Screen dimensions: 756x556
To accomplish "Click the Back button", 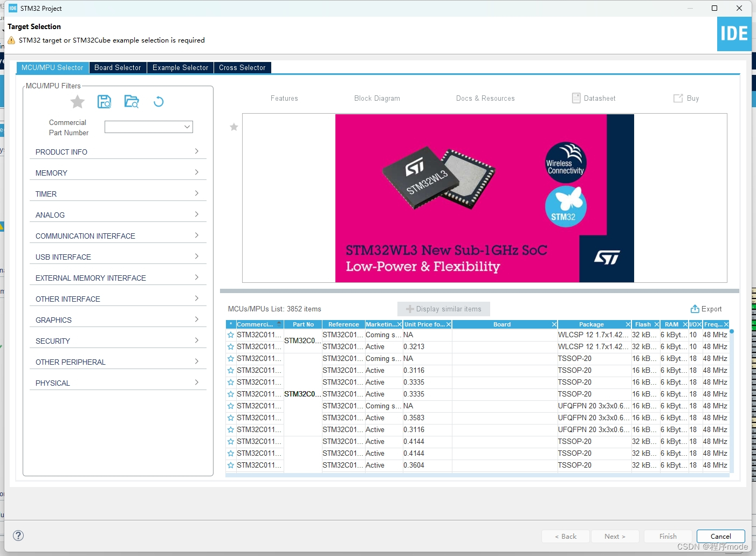I will tap(566, 536).
